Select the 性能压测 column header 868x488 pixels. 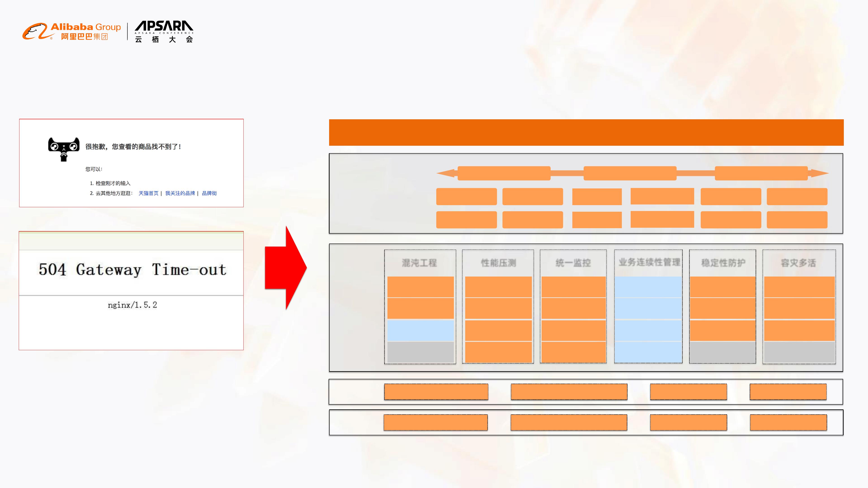pos(498,263)
